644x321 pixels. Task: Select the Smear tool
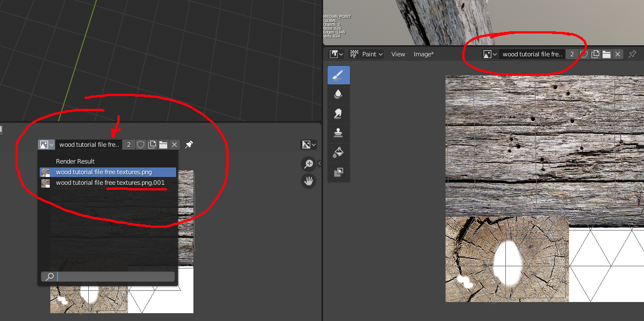(338, 113)
